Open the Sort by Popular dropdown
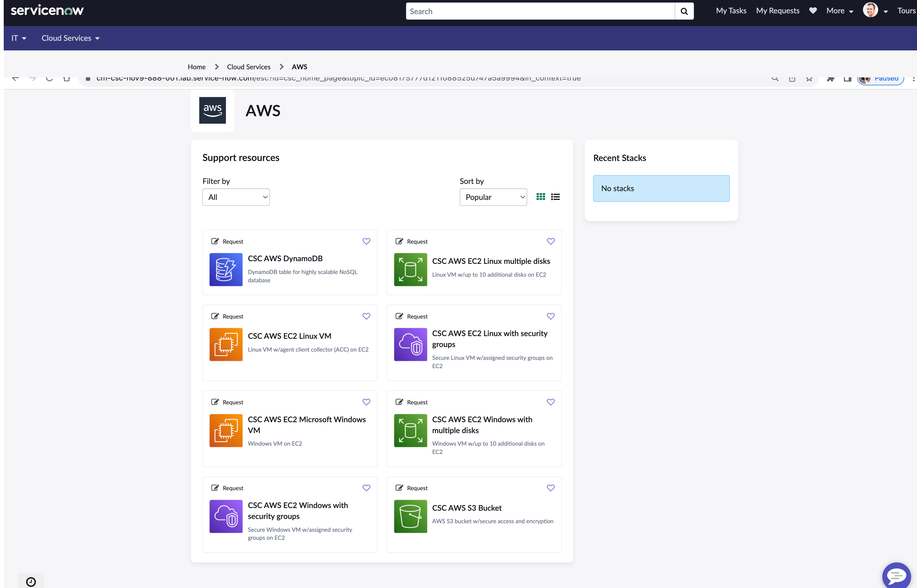Image resolution: width=917 pixels, height=588 pixels. [493, 197]
